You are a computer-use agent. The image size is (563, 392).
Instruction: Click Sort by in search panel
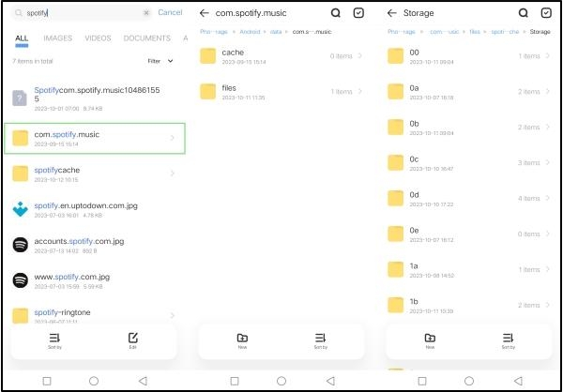tap(54, 341)
